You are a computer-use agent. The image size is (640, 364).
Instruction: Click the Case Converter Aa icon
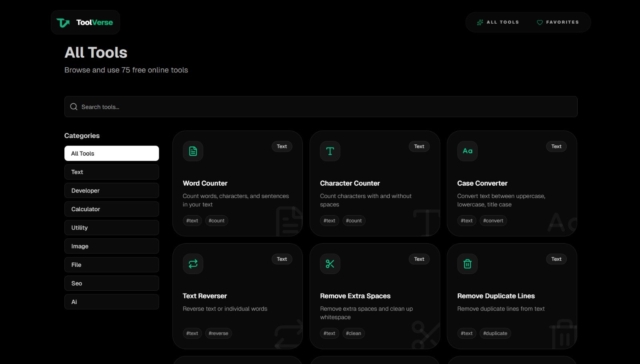click(467, 151)
